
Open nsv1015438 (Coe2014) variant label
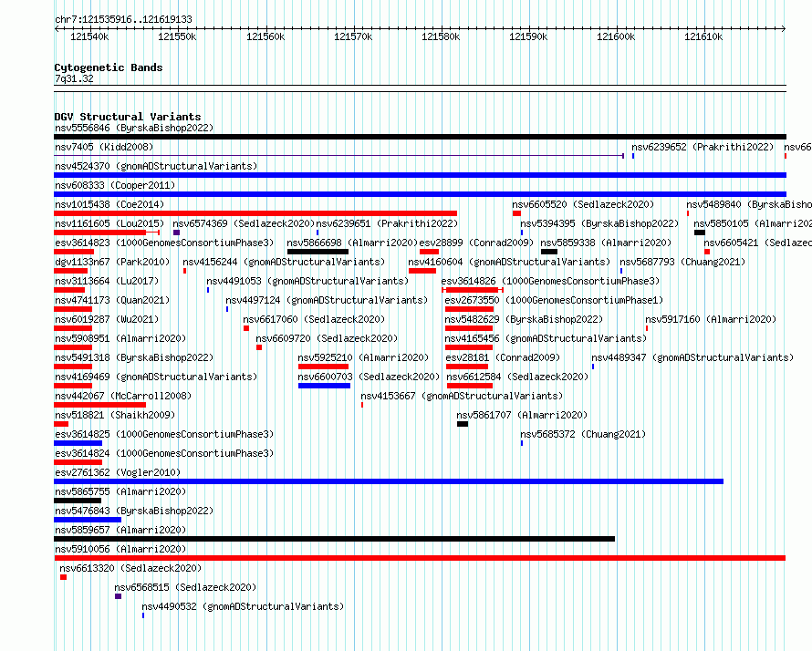[109, 204]
